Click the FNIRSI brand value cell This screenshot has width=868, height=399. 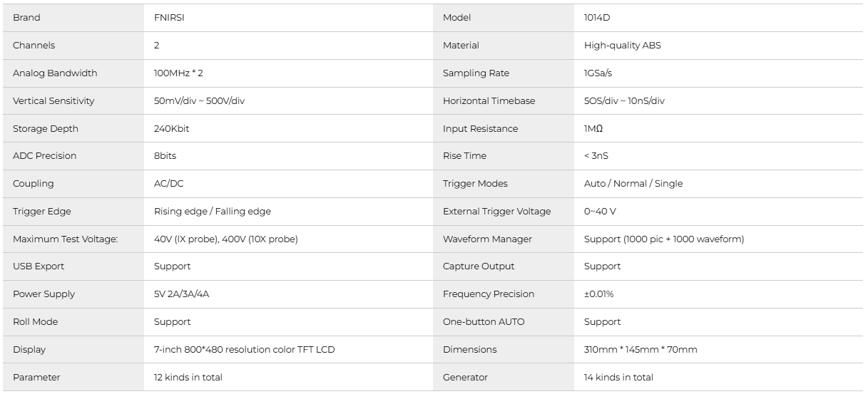tap(170, 18)
